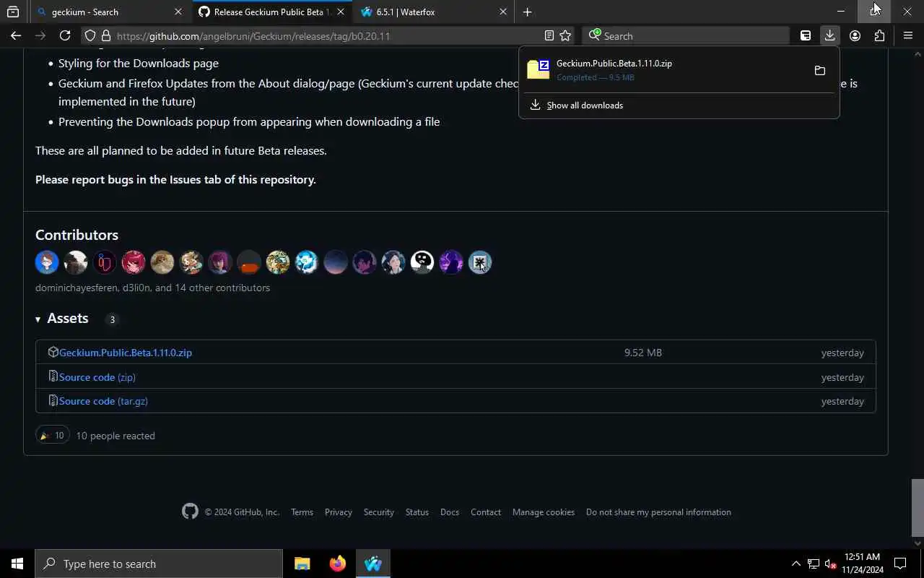Open the notification center icon
The width and height of the screenshot is (924, 578).
tap(900, 564)
